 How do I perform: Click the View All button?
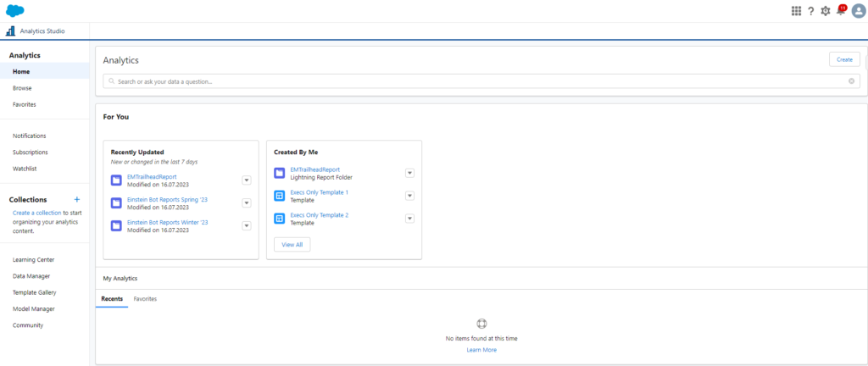tap(292, 244)
